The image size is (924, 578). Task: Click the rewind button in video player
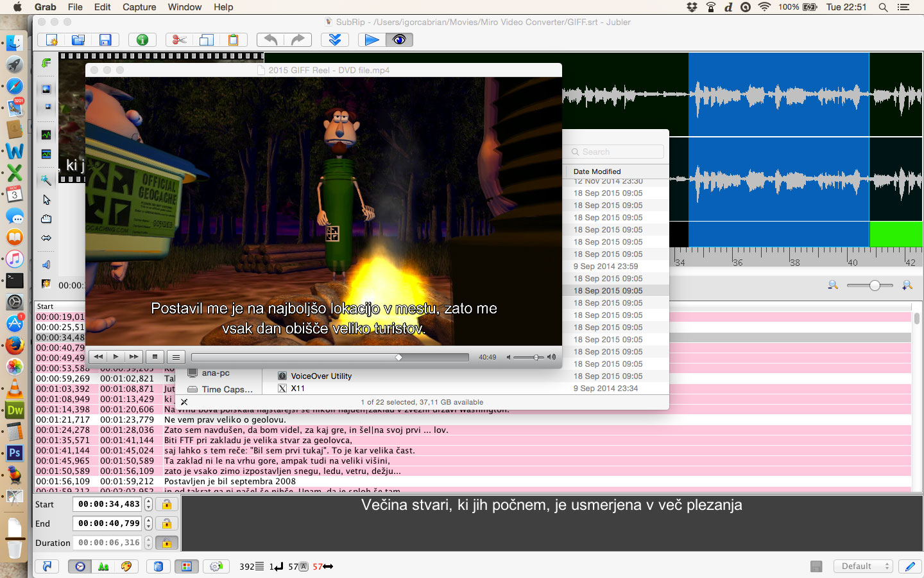tap(98, 356)
